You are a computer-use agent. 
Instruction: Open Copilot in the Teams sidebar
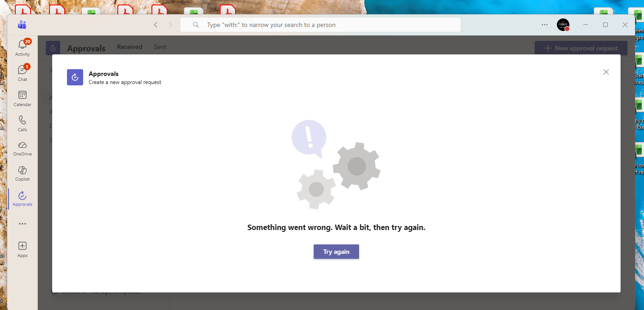[x=22, y=173]
